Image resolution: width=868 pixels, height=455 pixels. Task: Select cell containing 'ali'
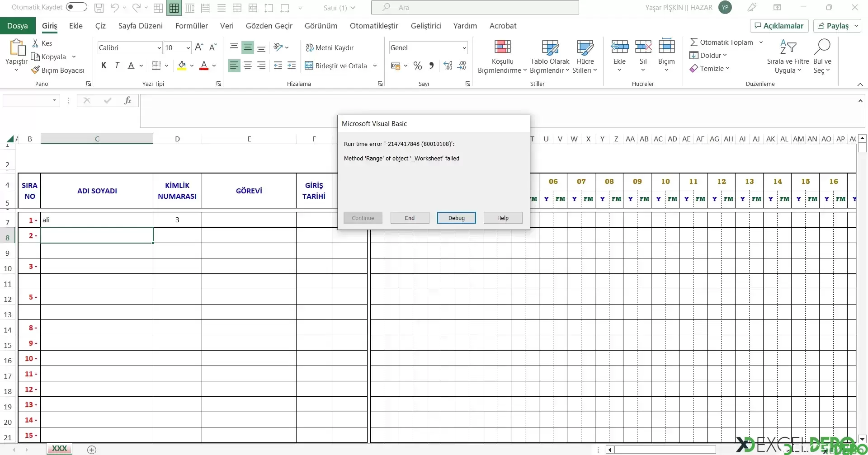tap(97, 220)
